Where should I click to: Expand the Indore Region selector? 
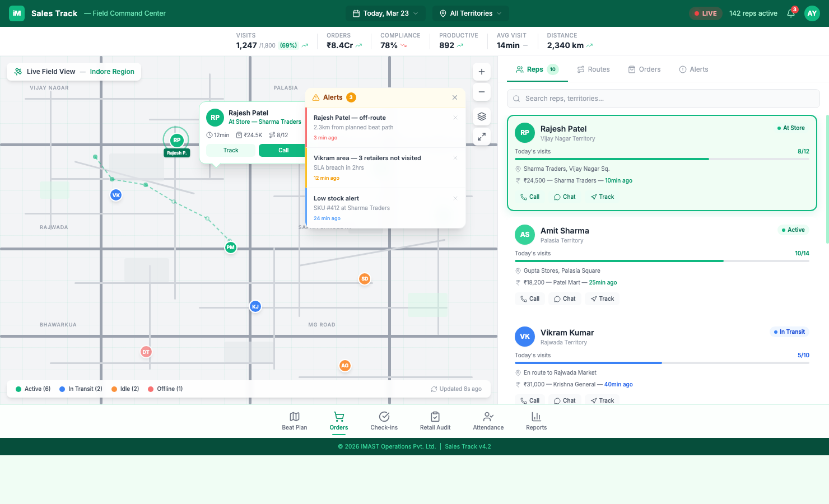(x=112, y=71)
